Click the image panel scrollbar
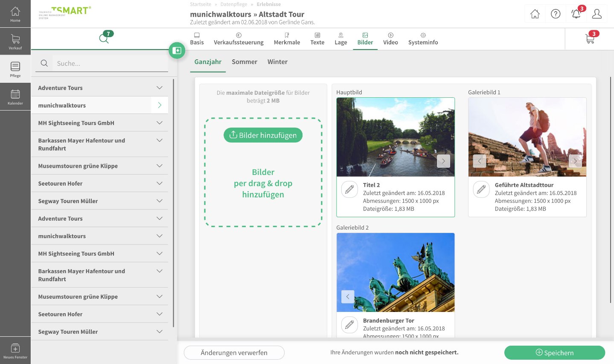 click(x=611, y=190)
